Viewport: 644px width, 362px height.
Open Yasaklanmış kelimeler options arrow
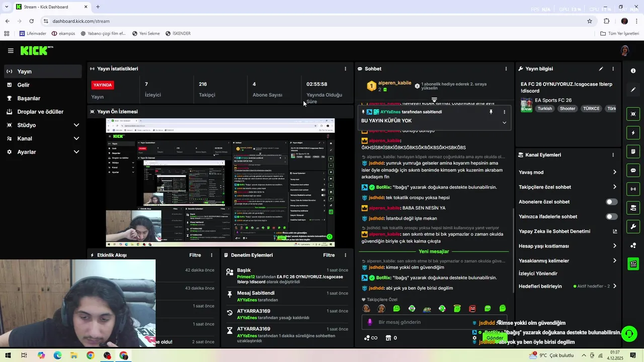click(614, 260)
